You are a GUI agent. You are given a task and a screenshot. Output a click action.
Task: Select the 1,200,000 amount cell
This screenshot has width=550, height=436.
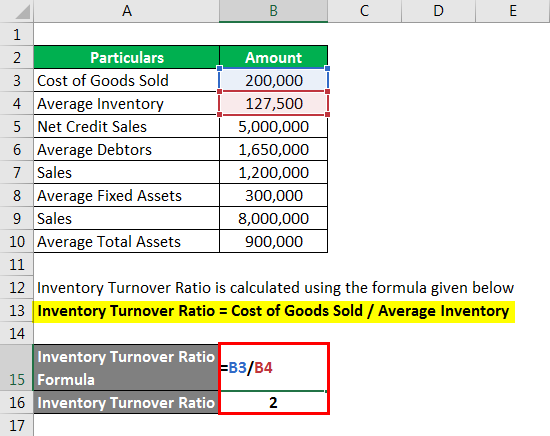(274, 173)
